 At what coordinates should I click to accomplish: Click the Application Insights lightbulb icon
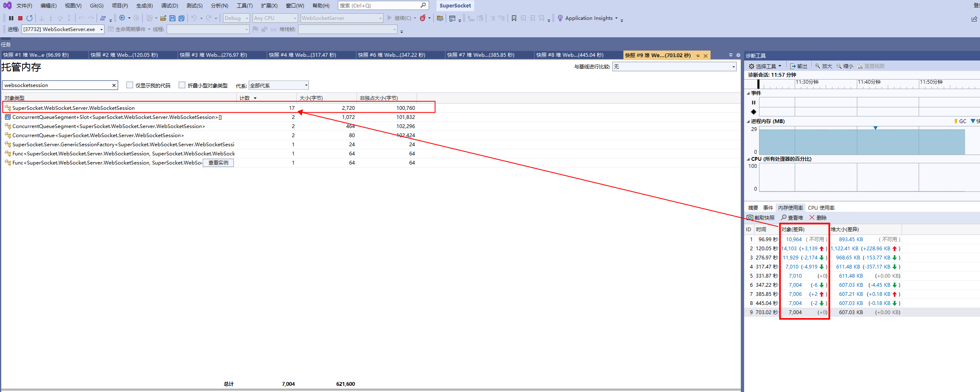560,18
